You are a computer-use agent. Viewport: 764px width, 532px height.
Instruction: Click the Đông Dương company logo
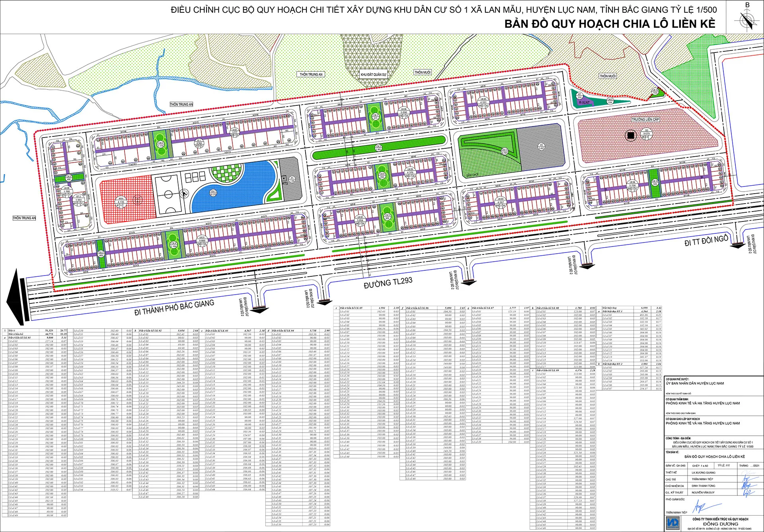pyautogui.click(x=673, y=522)
